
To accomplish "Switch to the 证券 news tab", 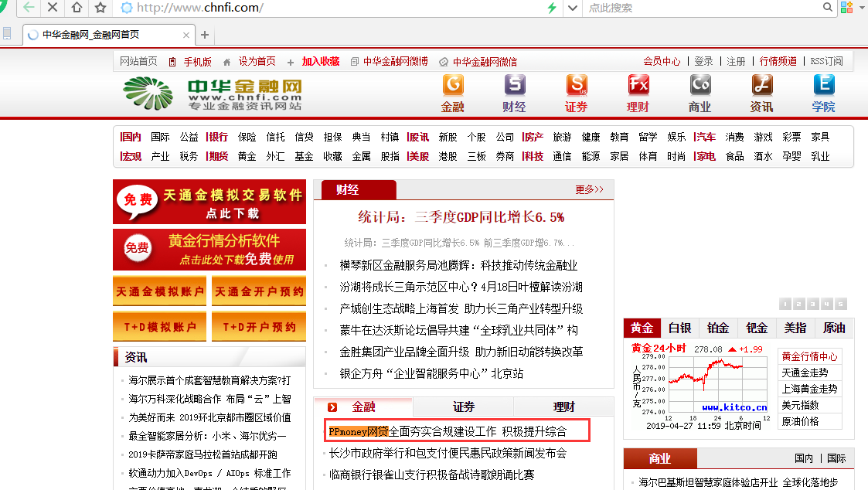I will coord(463,407).
